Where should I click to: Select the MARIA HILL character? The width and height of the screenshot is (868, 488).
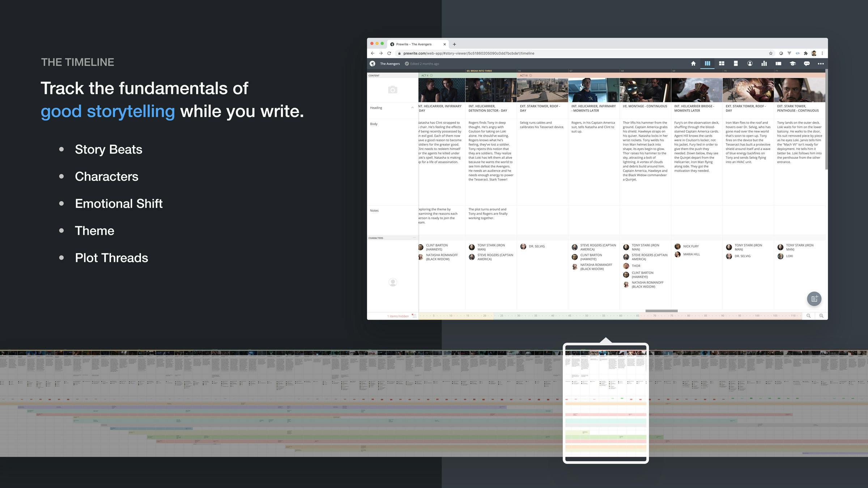point(688,254)
